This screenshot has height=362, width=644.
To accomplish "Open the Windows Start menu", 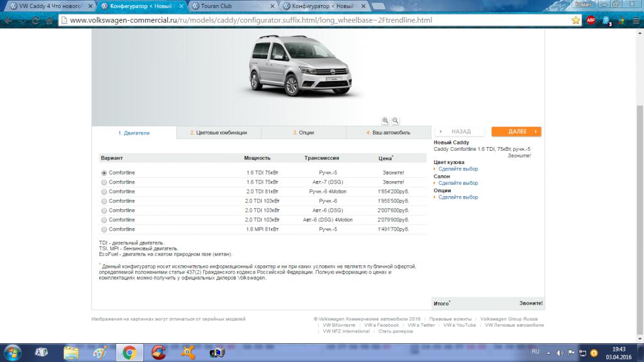I will (13, 353).
